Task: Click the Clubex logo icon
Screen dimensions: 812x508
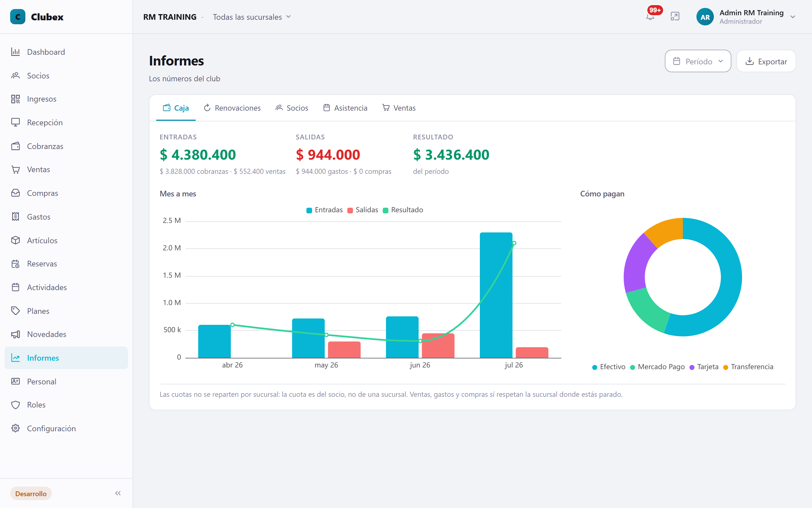Action: click(18, 17)
